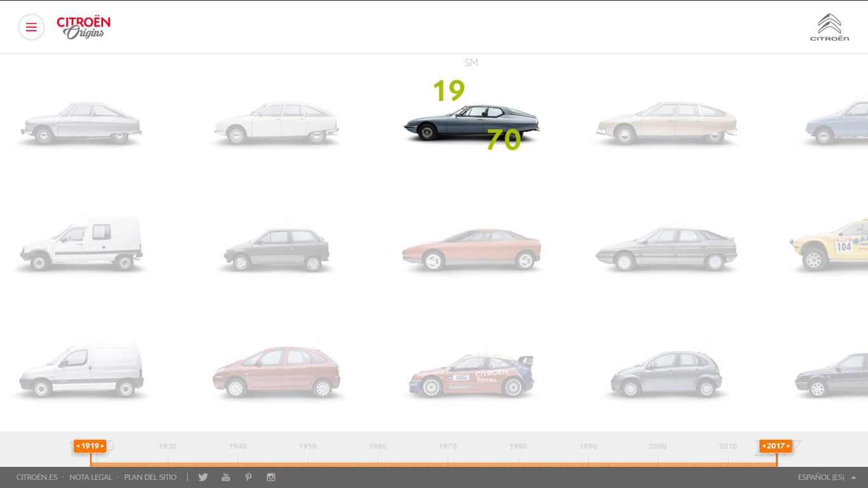Viewport: 868px width, 488px height.
Task: Open the YouTube icon in footer
Action: point(226,477)
